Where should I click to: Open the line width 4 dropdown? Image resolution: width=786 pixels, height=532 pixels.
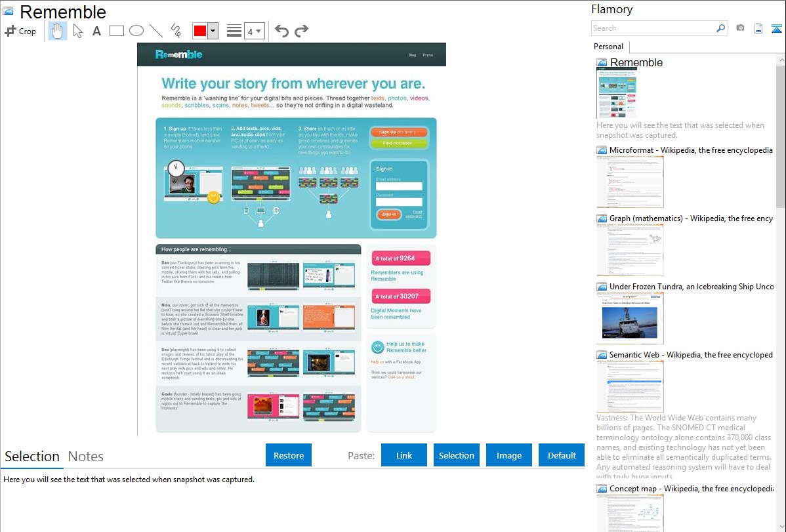coord(255,31)
